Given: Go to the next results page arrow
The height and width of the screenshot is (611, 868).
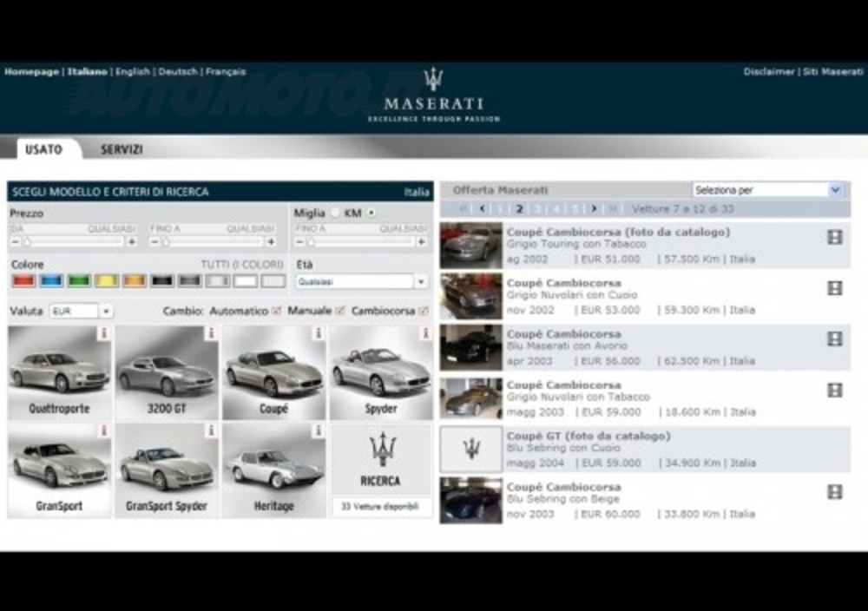Looking at the screenshot, I should tap(594, 208).
